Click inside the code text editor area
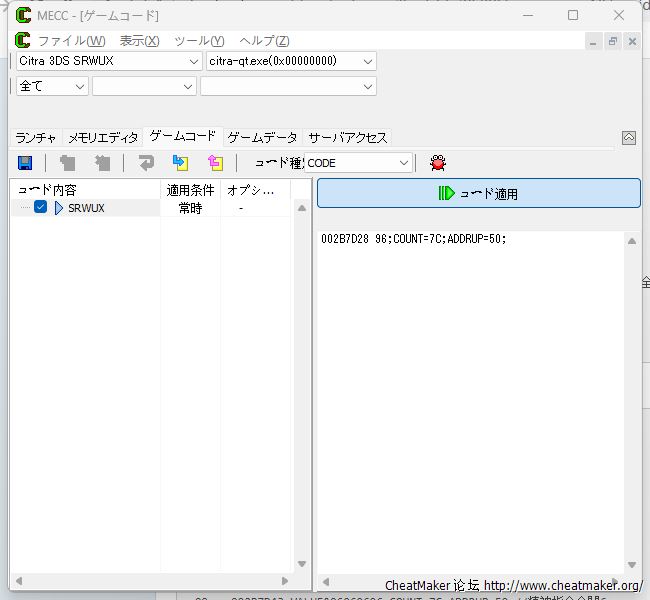 tap(470, 400)
